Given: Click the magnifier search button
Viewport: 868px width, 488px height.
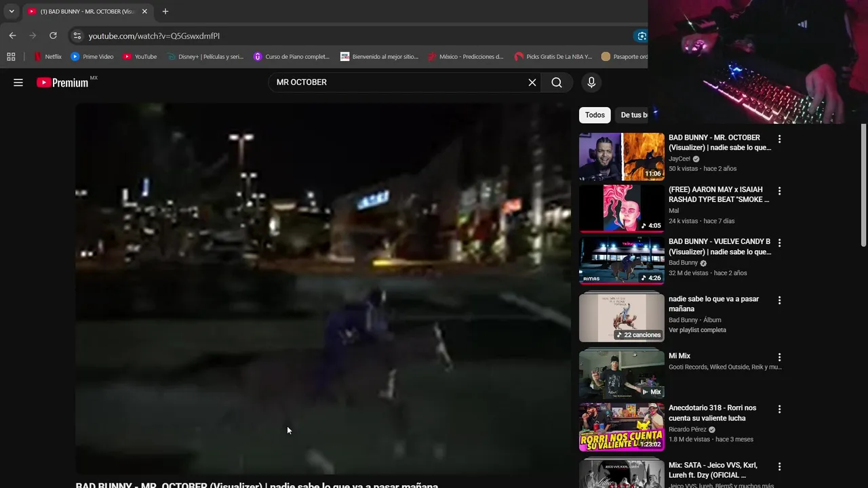Looking at the screenshot, I should [x=557, y=83].
